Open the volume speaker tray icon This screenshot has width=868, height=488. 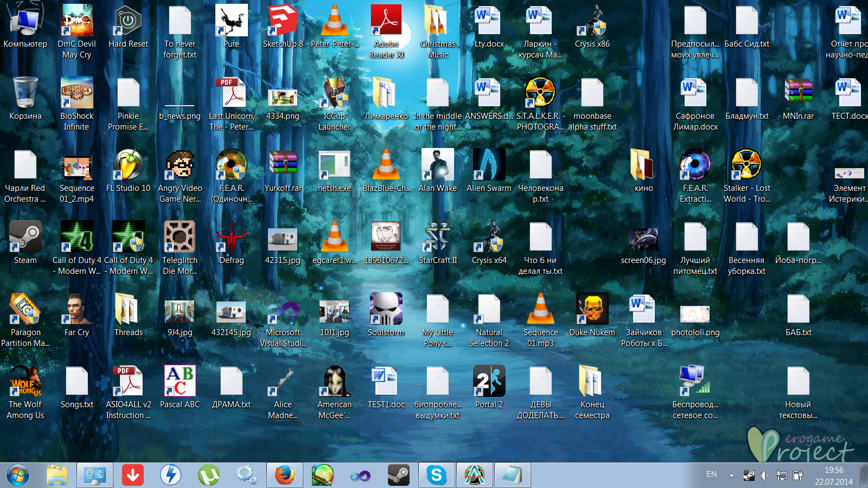[765, 476]
